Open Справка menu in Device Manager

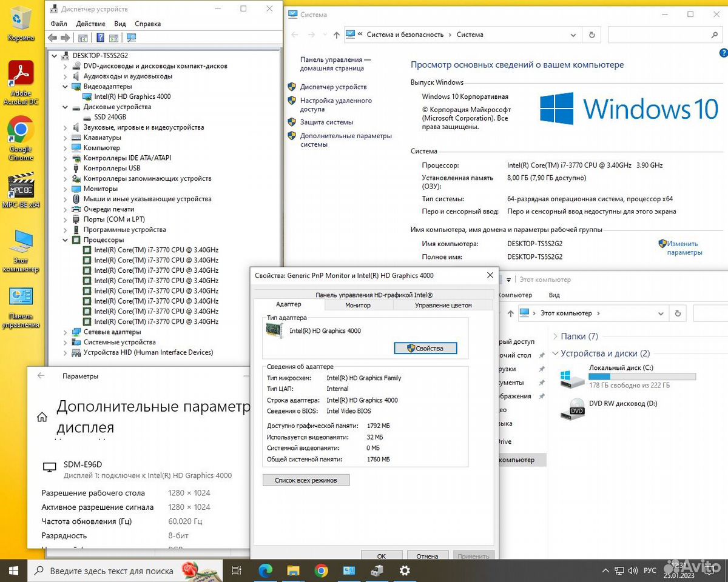[x=148, y=24]
